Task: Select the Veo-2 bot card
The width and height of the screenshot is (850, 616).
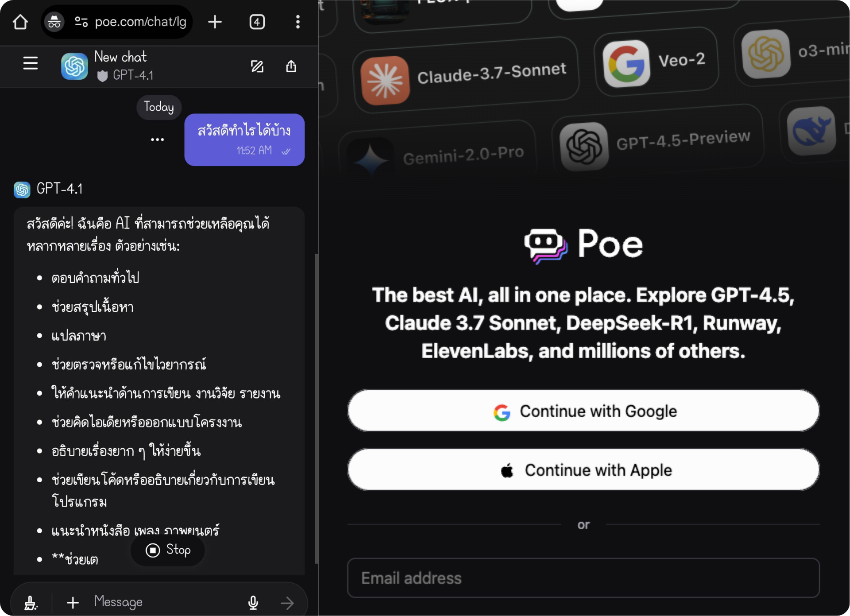Action: pyautogui.click(x=657, y=62)
